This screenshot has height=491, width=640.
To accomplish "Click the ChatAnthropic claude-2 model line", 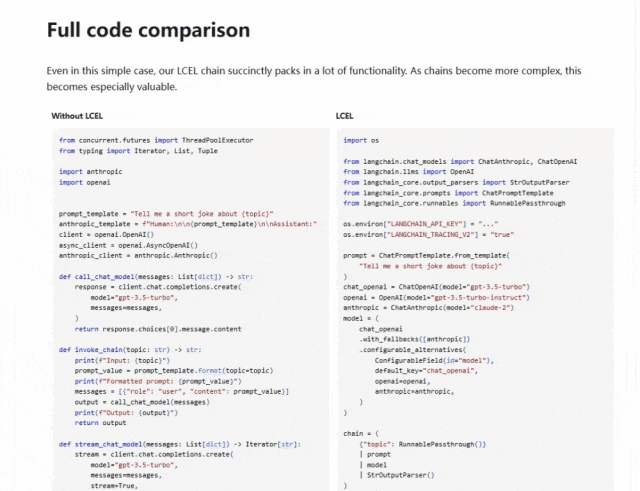I will (429, 307).
